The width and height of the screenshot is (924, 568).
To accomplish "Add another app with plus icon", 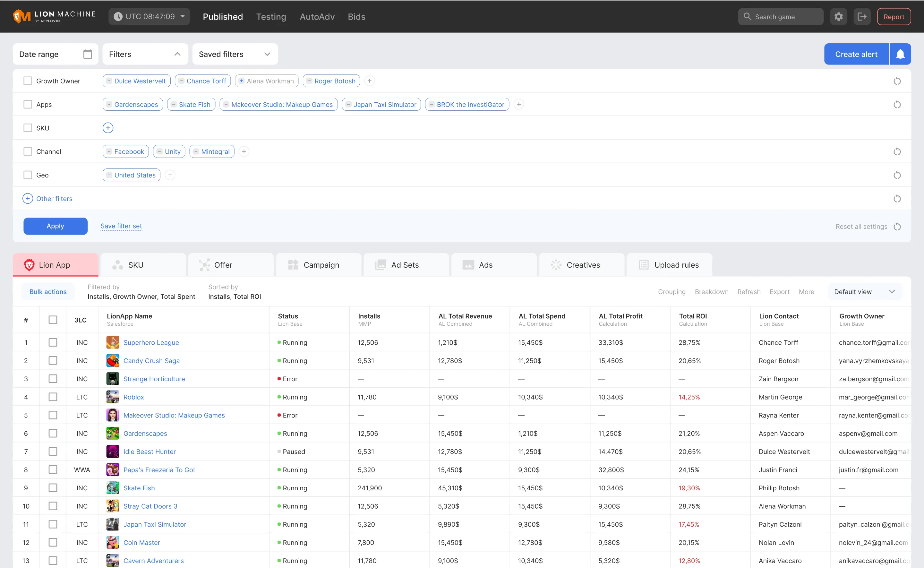I will (518, 104).
